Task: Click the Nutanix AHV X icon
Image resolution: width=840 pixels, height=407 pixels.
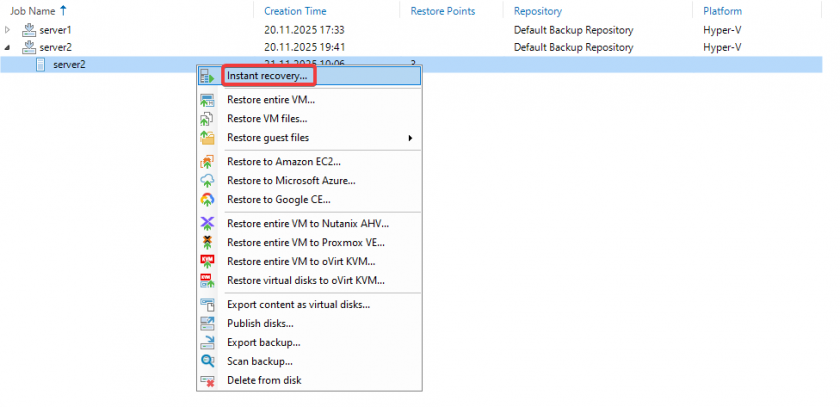Action: (207, 223)
